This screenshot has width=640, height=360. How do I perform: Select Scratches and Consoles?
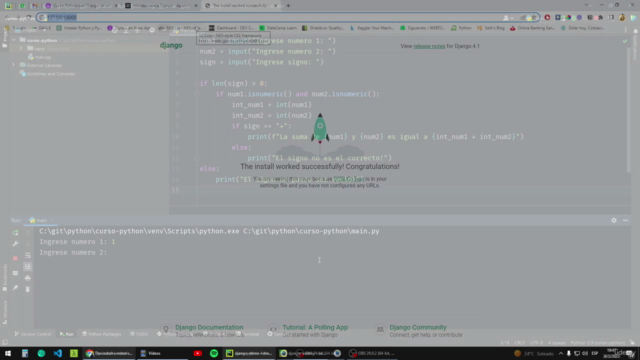[47, 74]
